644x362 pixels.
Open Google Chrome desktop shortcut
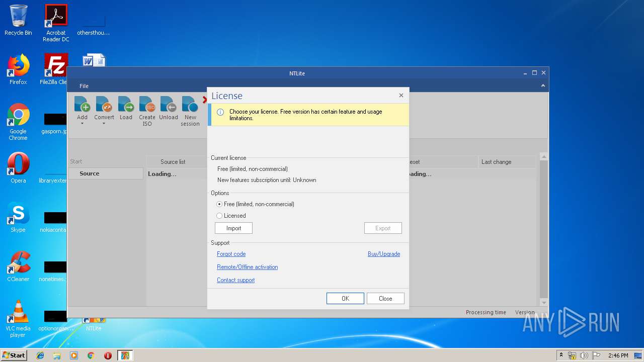tap(18, 122)
